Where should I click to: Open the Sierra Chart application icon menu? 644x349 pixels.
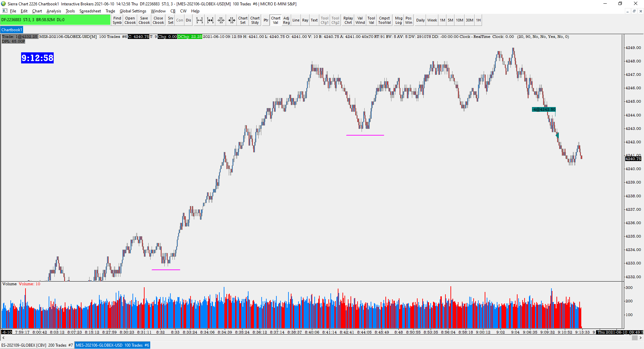point(3,4)
